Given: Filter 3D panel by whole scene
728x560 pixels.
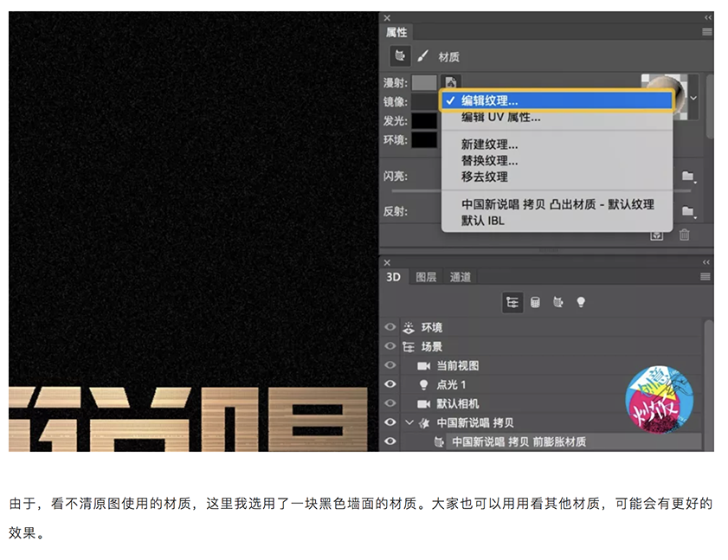Looking at the screenshot, I should (512, 303).
